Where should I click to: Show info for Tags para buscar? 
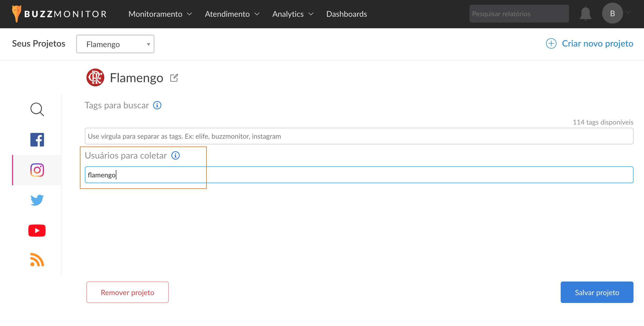[x=157, y=105]
